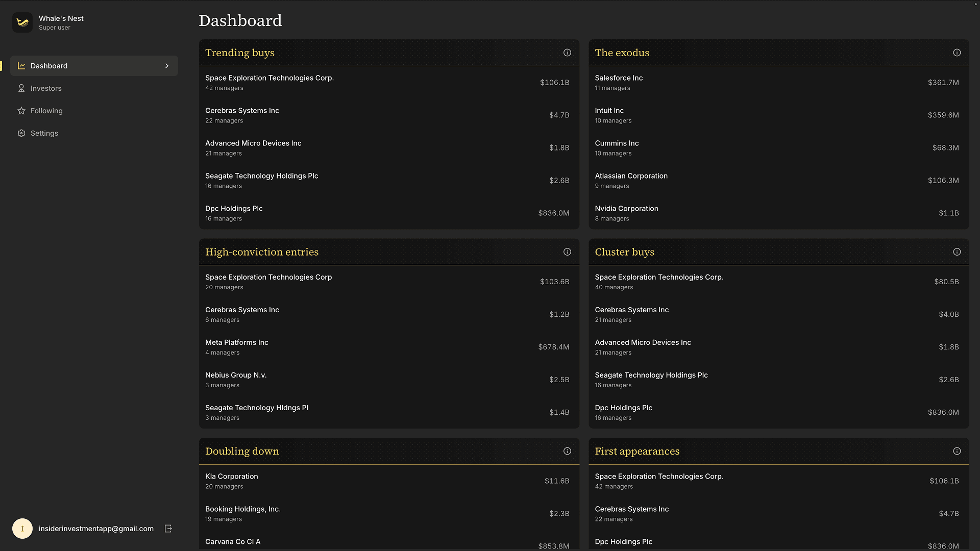Open Seagate Technology Holdings in Trending buys
Screen dimensions: 980x551
(x=389, y=181)
